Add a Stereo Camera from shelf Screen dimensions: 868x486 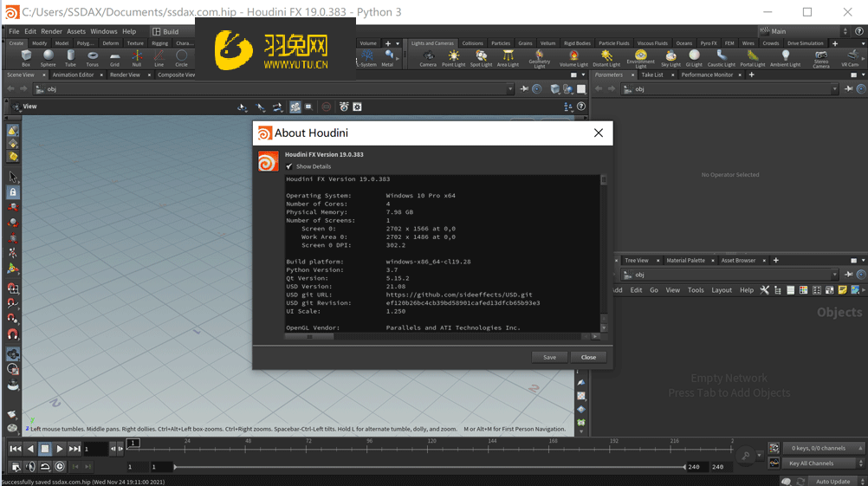click(x=821, y=59)
